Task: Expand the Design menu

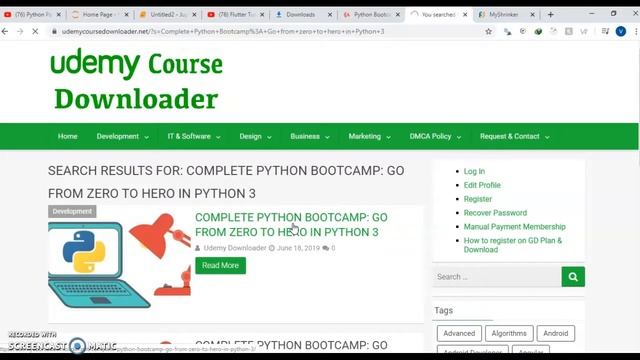Action: [255, 136]
